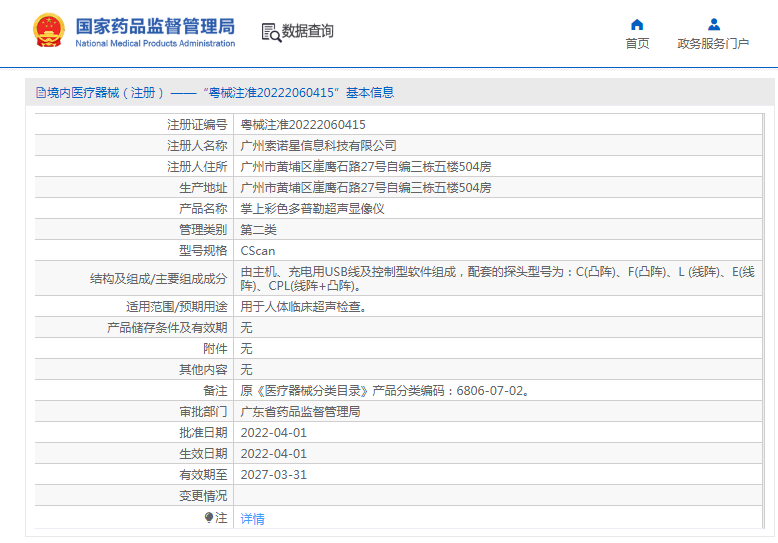Screen dimensions: 778x543
Task: Click the national emblem logo
Action: (x=49, y=30)
